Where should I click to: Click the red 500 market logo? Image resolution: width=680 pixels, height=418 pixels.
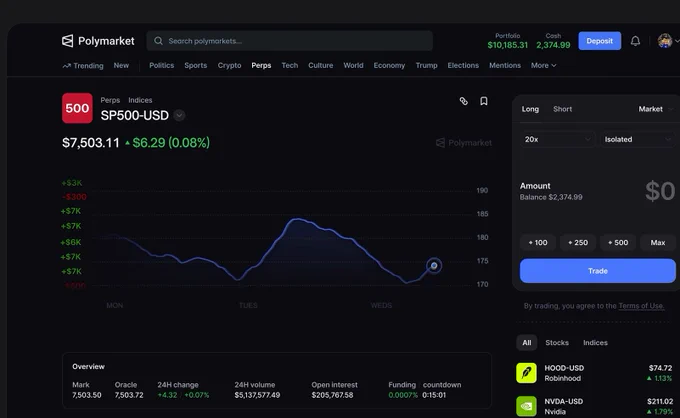[77, 108]
